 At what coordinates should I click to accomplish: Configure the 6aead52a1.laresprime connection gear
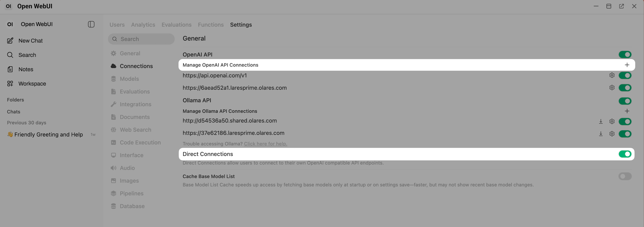[x=612, y=88]
